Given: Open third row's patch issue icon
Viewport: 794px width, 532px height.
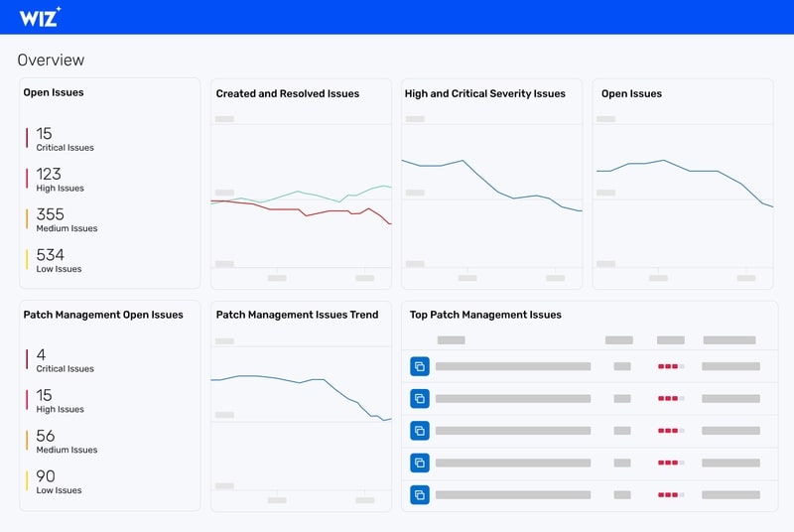Looking at the screenshot, I should 420,431.
